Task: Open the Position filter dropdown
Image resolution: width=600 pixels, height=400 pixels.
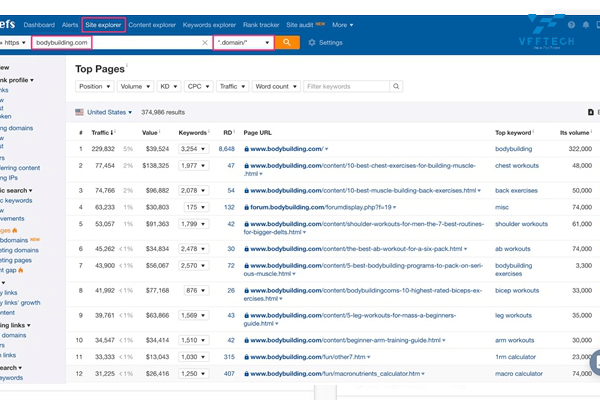Action: point(95,87)
